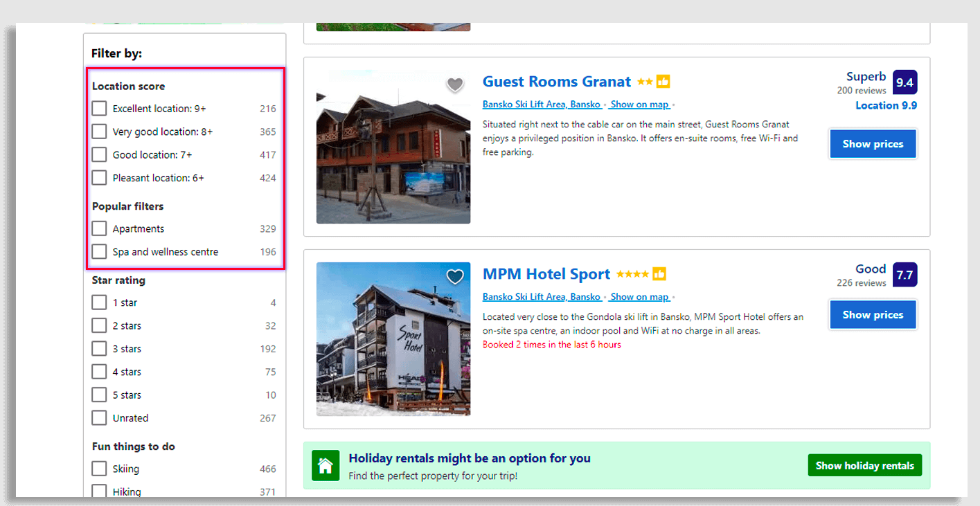The image size is (980, 506).
Task: Click the Superb rating label
Action: click(866, 77)
